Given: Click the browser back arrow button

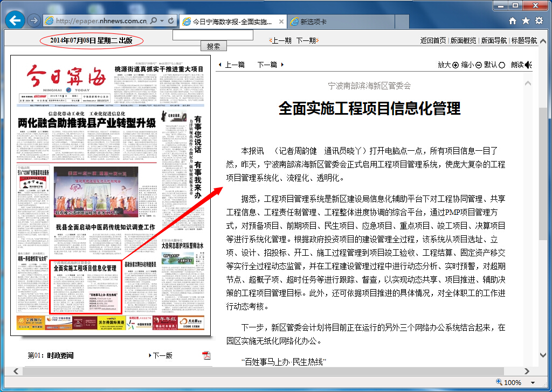Looking at the screenshot, I should 16,20.
